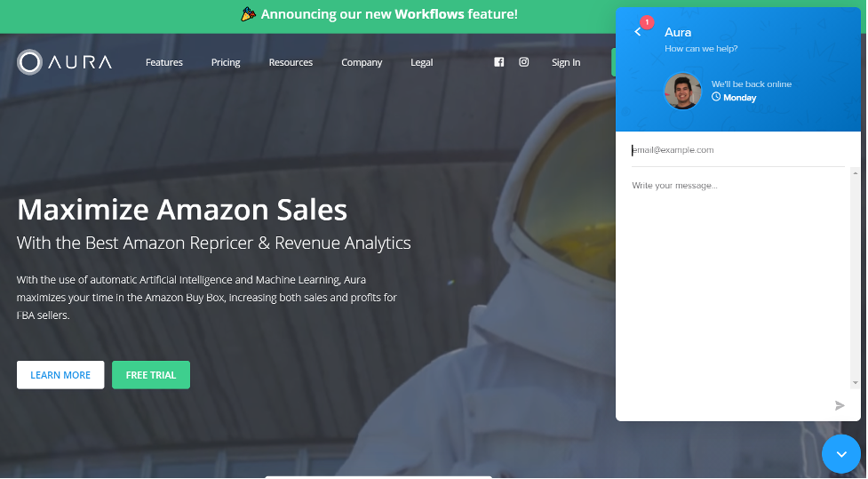The width and height of the screenshot is (868, 479).
Task: Click chat scrollbar up arrow
Action: tap(855, 173)
